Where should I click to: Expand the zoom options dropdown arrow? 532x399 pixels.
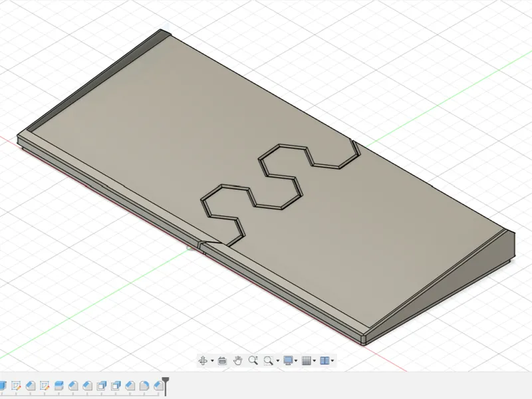(x=278, y=360)
